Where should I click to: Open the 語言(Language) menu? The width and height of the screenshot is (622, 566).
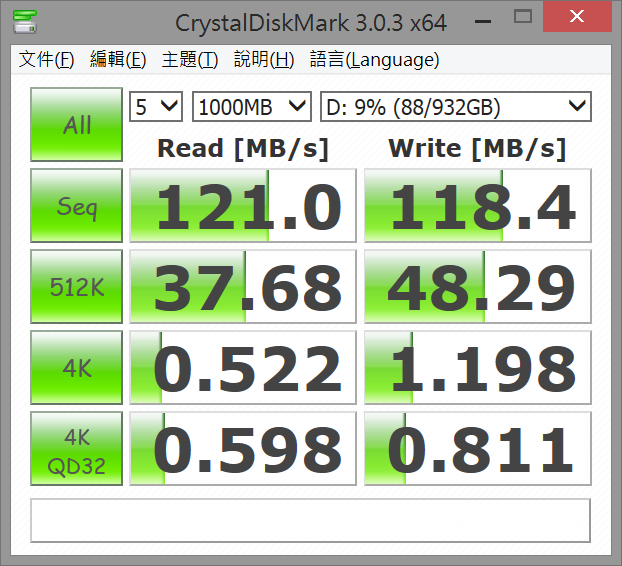(x=374, y=59)
